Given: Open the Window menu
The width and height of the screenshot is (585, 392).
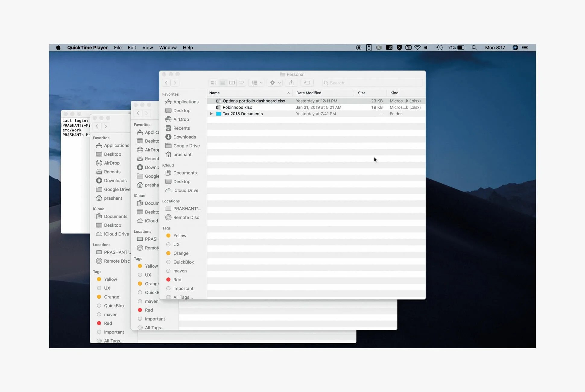Looking at the screenshot, I should 168,47.
